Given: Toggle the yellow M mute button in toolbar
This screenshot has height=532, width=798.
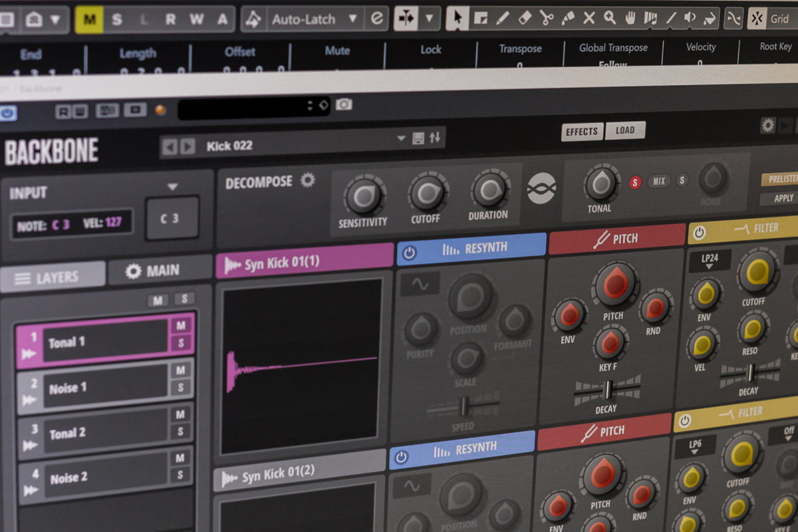Looking at the screenshot, I should click(89, 20).
